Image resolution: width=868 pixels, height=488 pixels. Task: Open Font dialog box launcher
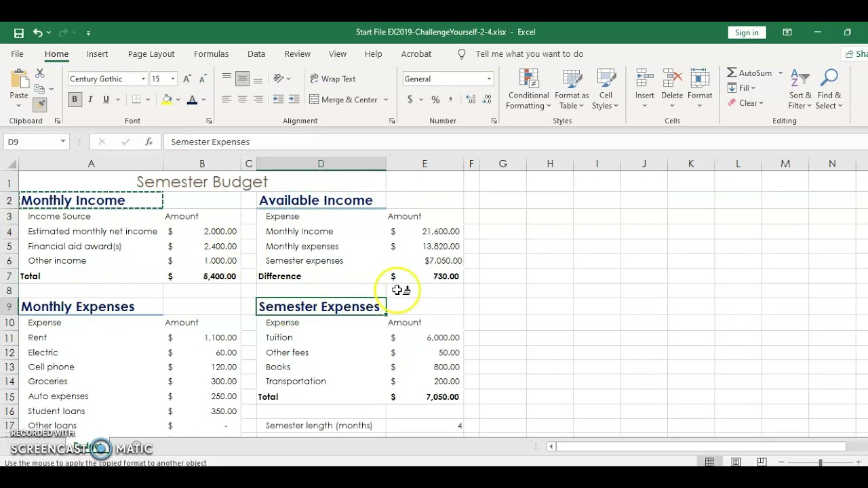click(x=209, y=121)
